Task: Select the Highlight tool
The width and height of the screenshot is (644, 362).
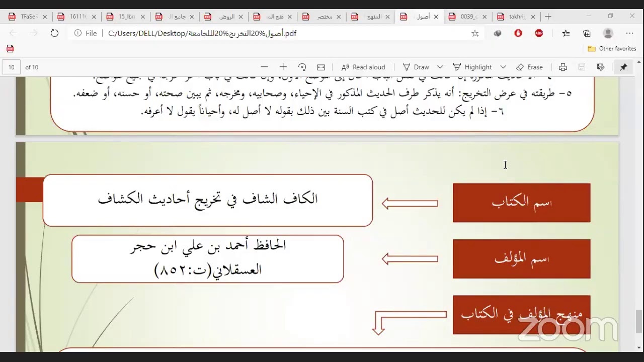Action: [x=473, y=67]
